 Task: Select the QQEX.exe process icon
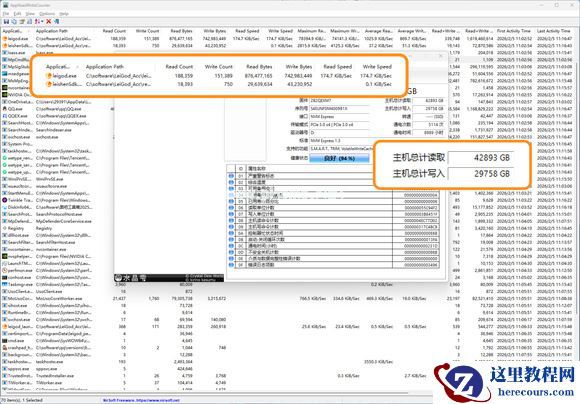point(5,116)
